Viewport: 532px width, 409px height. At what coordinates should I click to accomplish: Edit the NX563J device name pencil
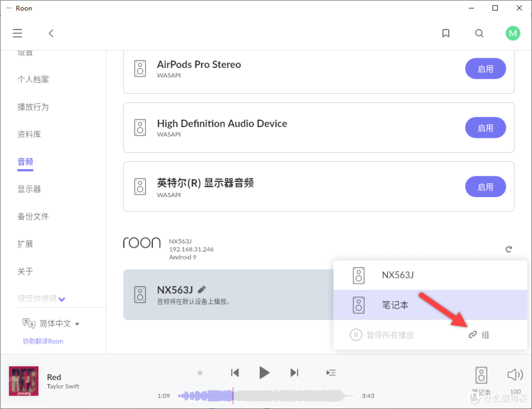pos(202,289)
